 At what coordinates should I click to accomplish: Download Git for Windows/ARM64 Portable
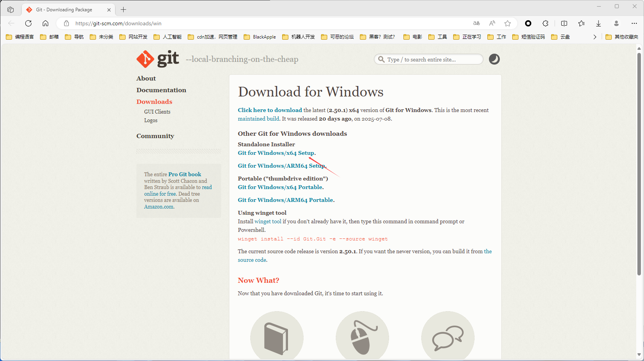click(286, 200)
